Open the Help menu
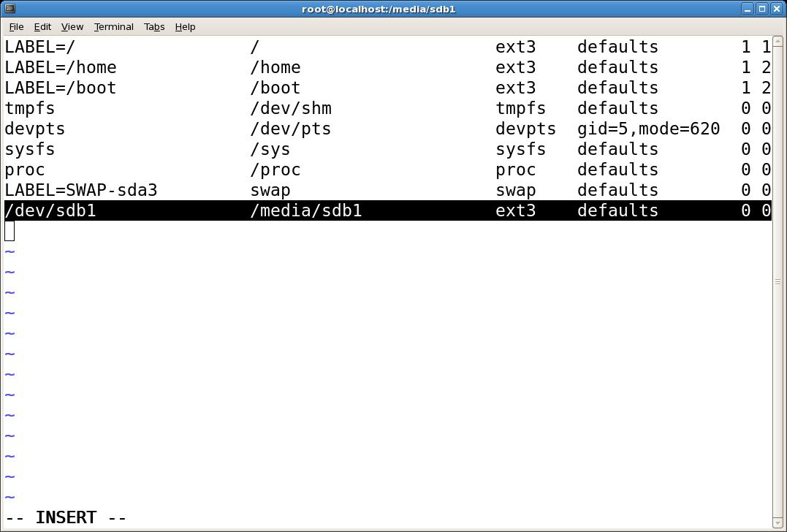 185,26
